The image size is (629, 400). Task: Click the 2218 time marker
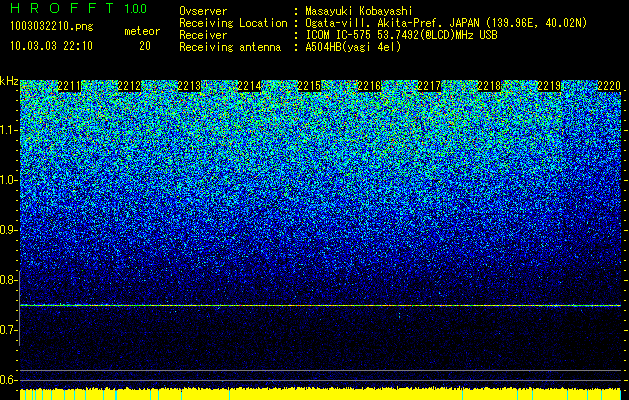[489, 86]
